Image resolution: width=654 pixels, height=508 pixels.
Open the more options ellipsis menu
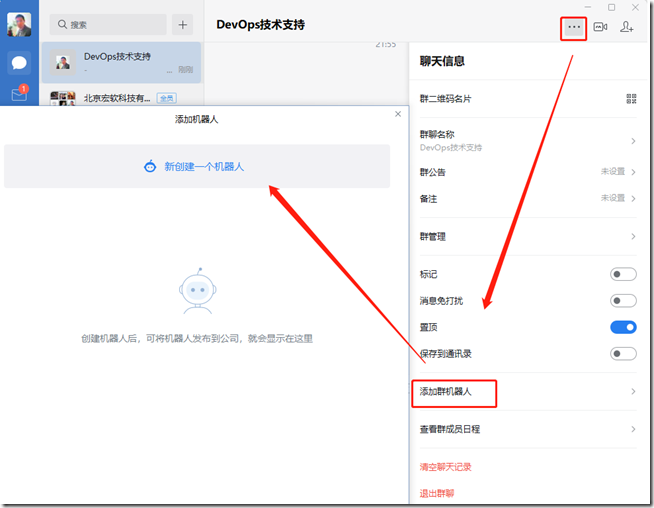[574, 27]
